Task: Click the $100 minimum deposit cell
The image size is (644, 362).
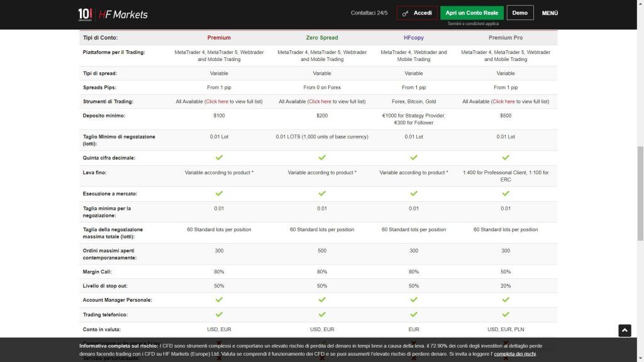Action: (x=219, y=116)
